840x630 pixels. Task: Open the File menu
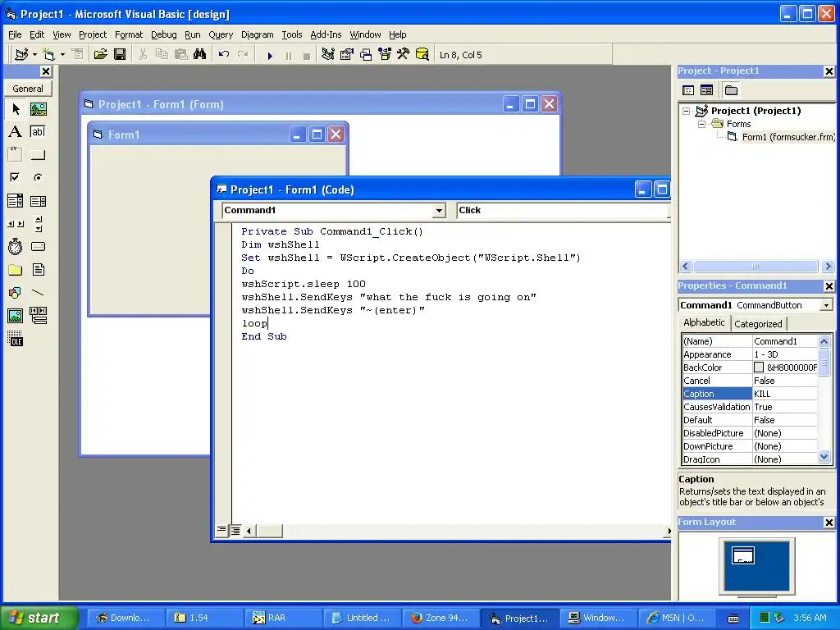tap(15, 34)
